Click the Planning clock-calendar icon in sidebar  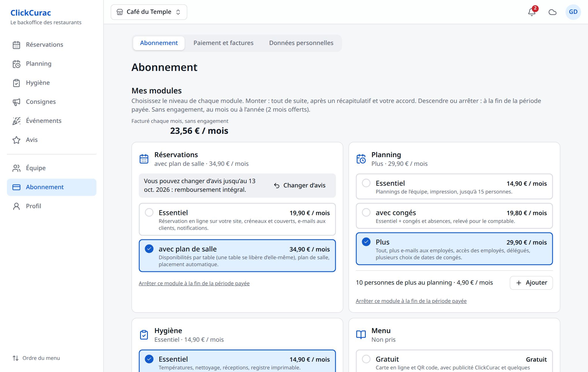pyautogui.click(x=16, y=64)
